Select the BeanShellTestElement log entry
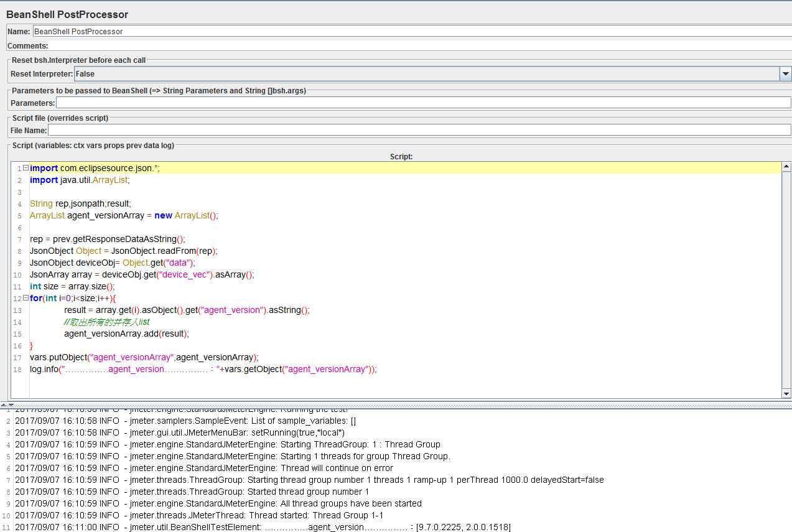Viewport: 792px width, 532px height. coord(263,527)
